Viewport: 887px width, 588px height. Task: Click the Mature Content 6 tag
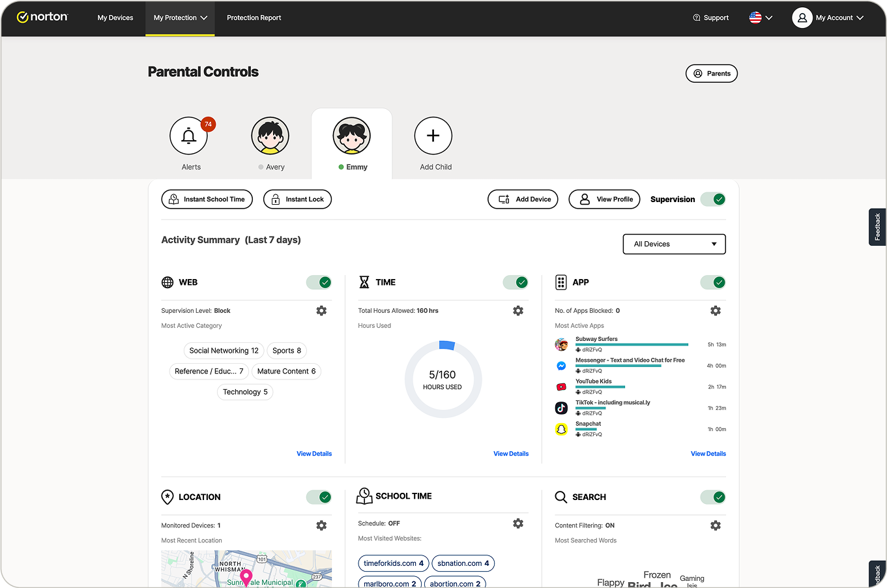point(286,372)
